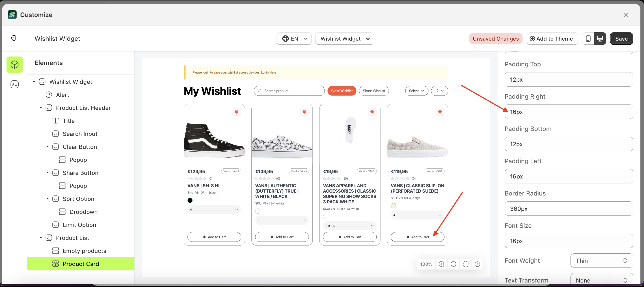Click the help question mark icon
The height and width of the screenshot is (287, 644).
click(x=477, y=264)
